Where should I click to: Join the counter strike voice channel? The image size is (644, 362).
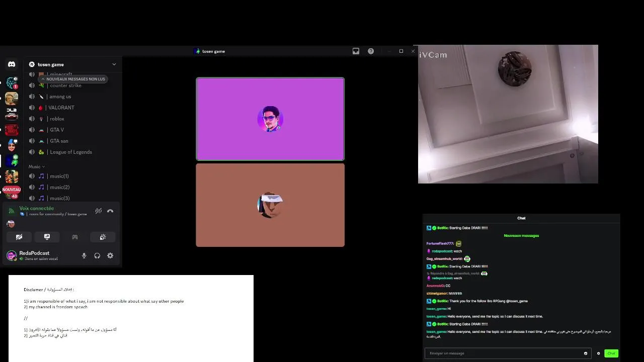[x=72, y=85]
